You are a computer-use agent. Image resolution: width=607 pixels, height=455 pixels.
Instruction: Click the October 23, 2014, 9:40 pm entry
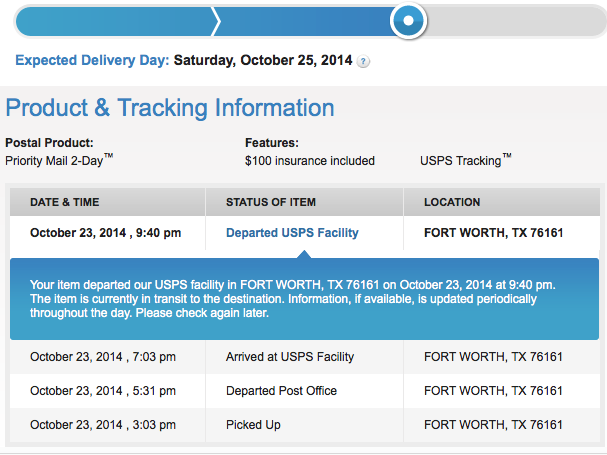(105, 233)
